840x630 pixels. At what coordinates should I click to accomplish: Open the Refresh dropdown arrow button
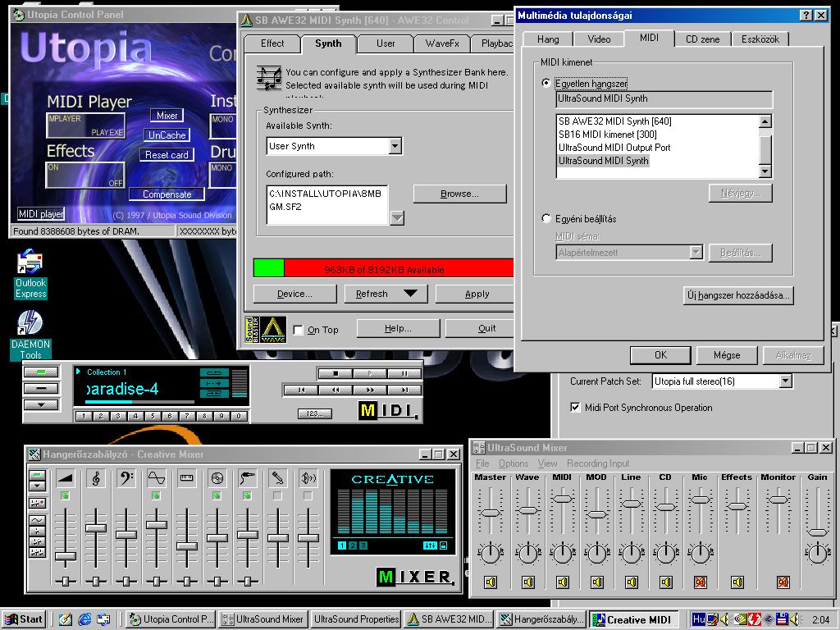tap(410, 294)
